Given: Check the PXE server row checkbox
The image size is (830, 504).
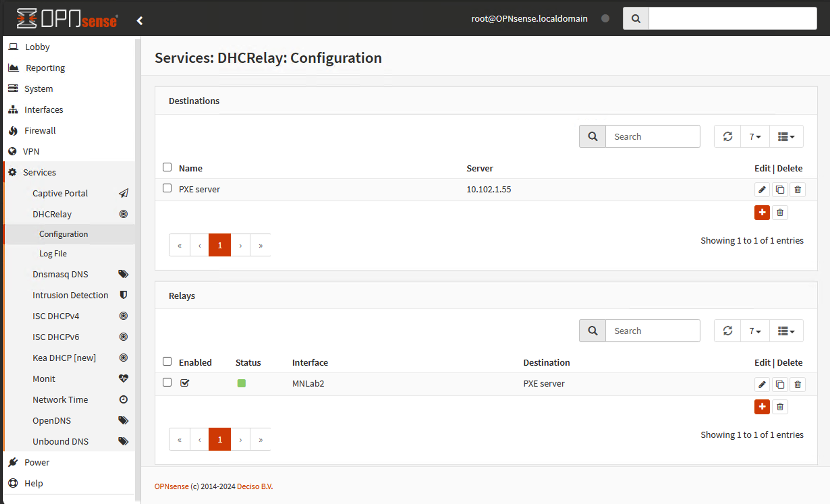Looking at the screenshot, I should 167,188.
